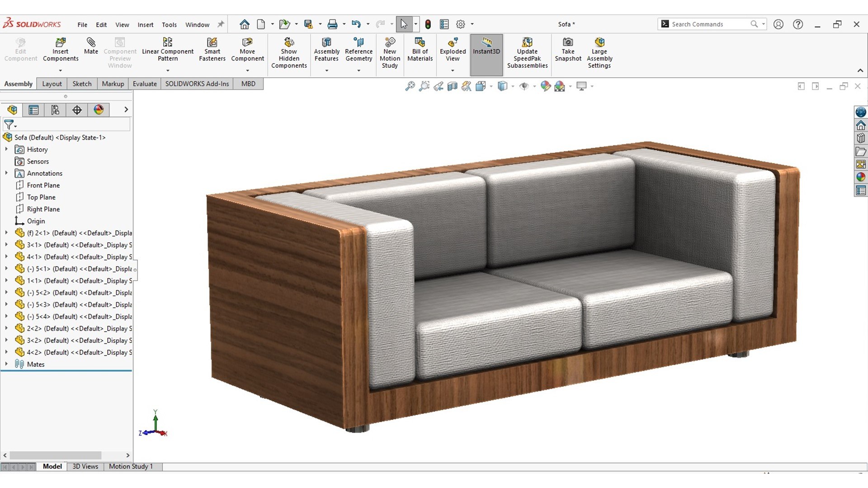Open Bill of Materials
This screenshot has width=868, height=488.
(420, 50)
